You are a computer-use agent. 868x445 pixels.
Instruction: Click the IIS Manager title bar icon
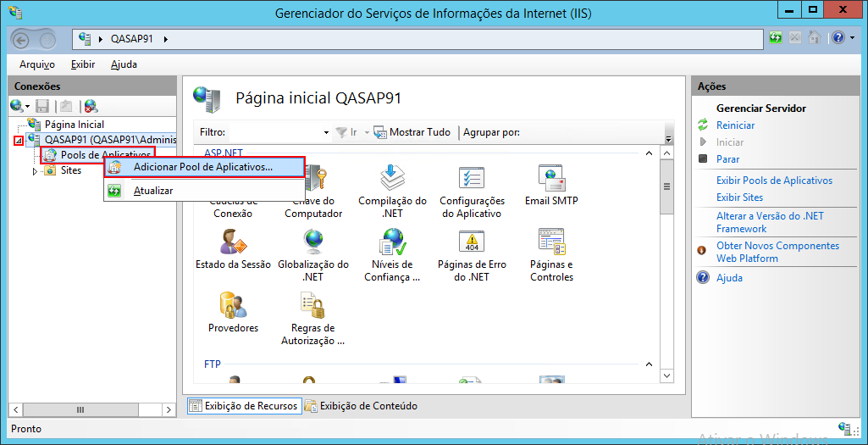click(x=16, y=11)
